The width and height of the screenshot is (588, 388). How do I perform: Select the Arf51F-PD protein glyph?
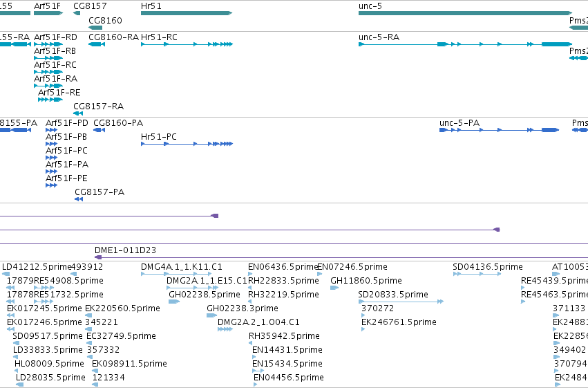[51, 130]
